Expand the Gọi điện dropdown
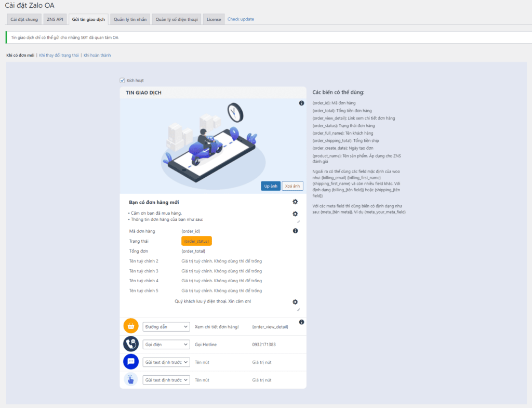532x408 pixels. pyautogui.click(x=166, y=345)
